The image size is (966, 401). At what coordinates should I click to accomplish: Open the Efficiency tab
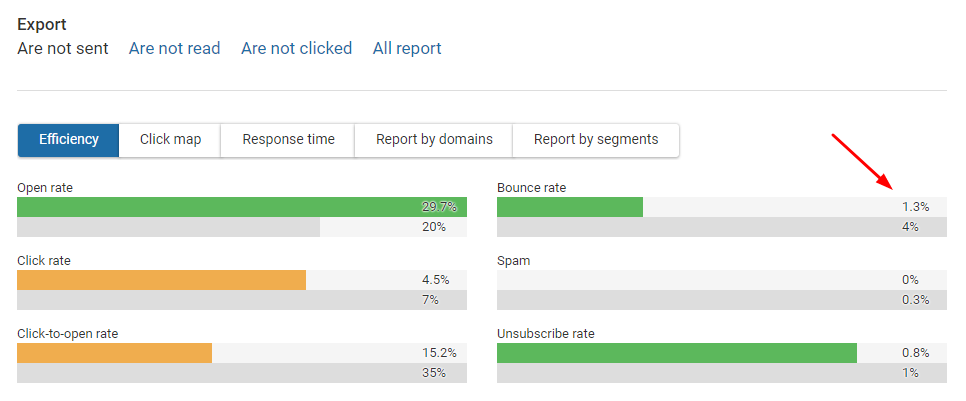click(69, 140)
